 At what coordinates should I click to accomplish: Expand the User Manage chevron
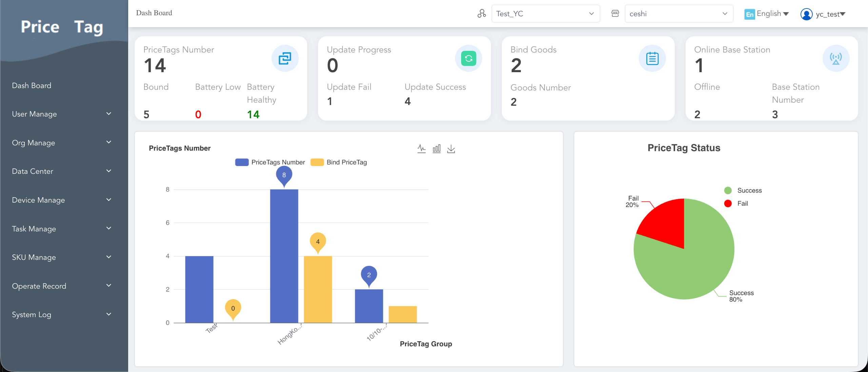pyautogui.click(x=109, y=114)
